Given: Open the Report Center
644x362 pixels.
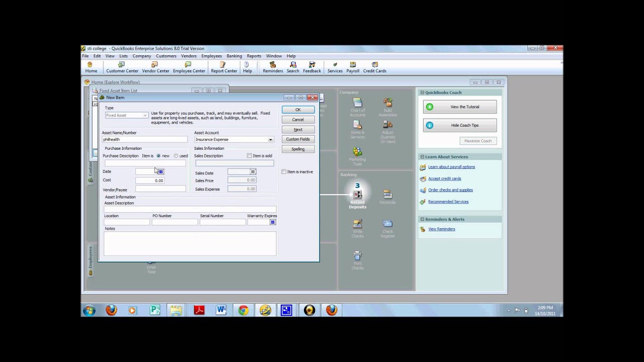Looking at the screenshot, I should click(x=224, y=67).
